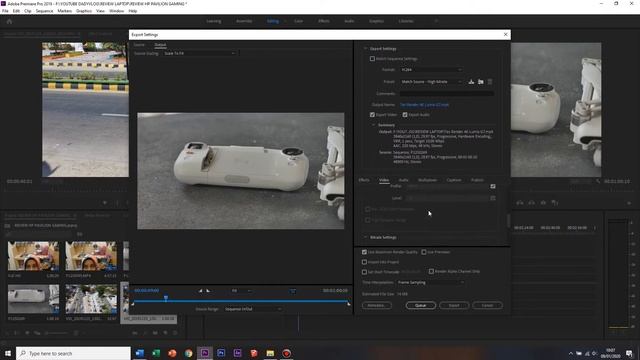Switch to the Effects settings tab
Viewport: 640px width, 360px height.
364,180
